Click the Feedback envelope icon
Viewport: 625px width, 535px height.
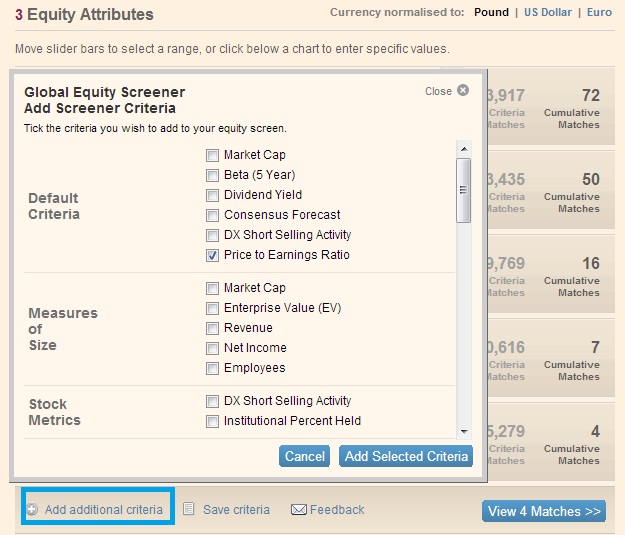pos(298,510)
